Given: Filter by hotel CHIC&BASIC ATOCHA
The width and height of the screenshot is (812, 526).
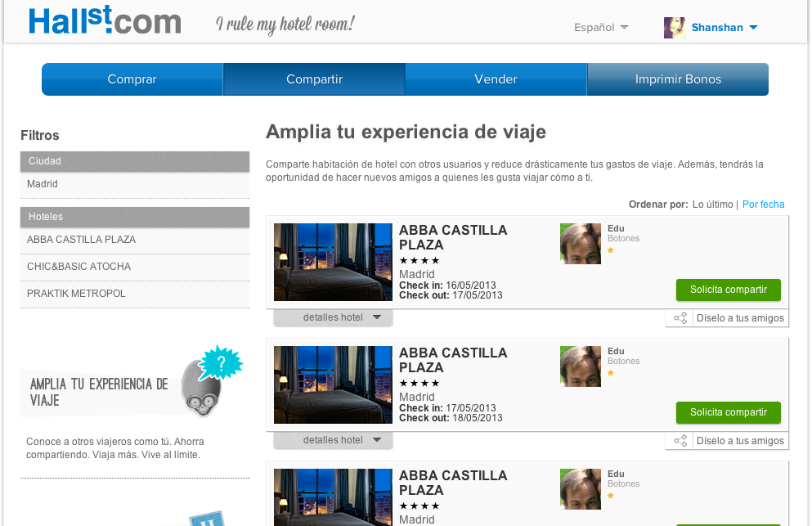Looking at the screenshot, I should click(135, 267).
